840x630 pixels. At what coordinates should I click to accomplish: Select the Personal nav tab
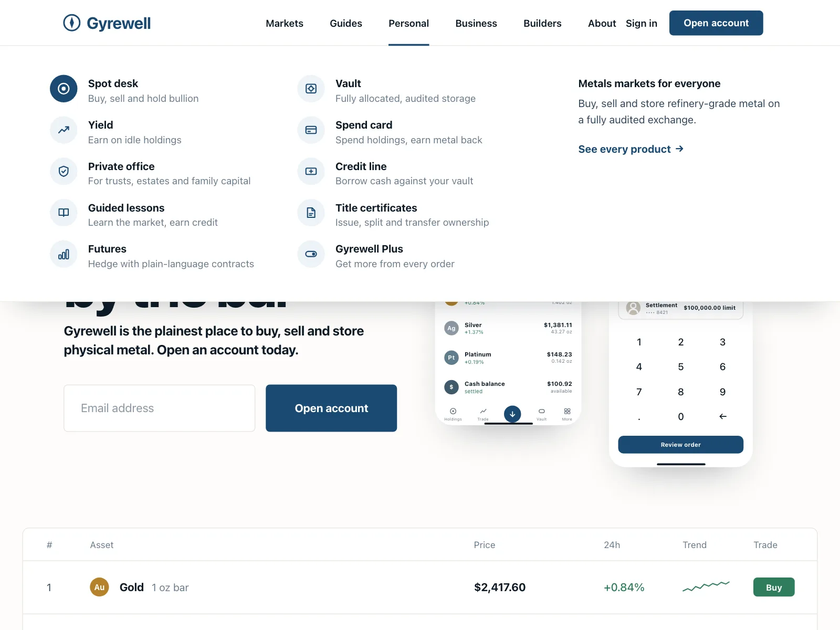pyautogui.click(x=409, y=23)
